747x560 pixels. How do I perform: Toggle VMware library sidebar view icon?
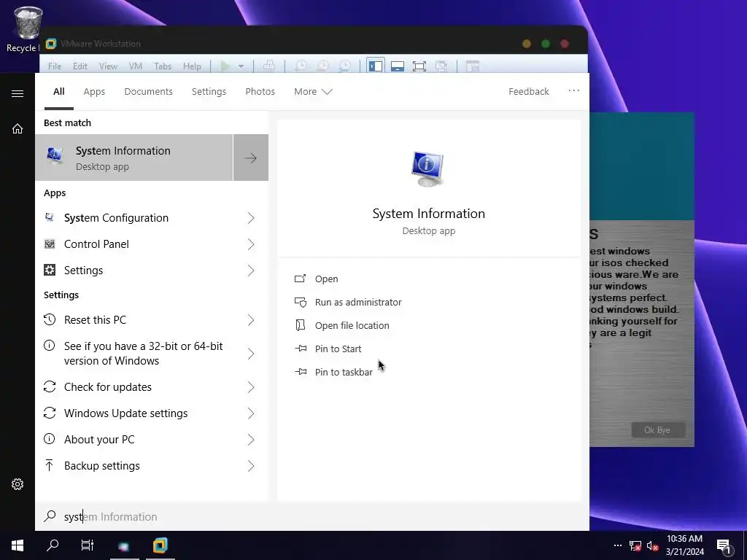pyautogui.click(x=376, y=66)
